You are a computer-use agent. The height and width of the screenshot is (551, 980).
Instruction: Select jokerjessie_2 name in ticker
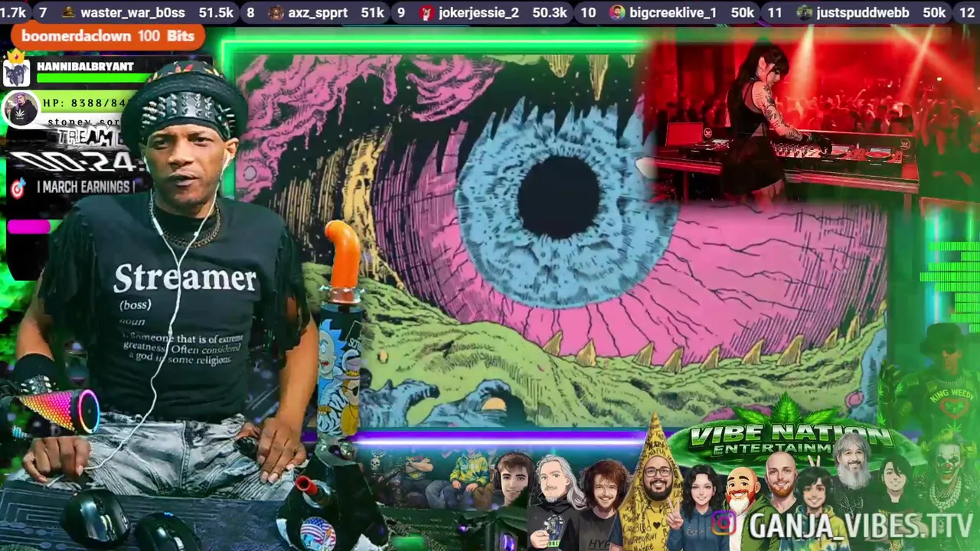479,12
